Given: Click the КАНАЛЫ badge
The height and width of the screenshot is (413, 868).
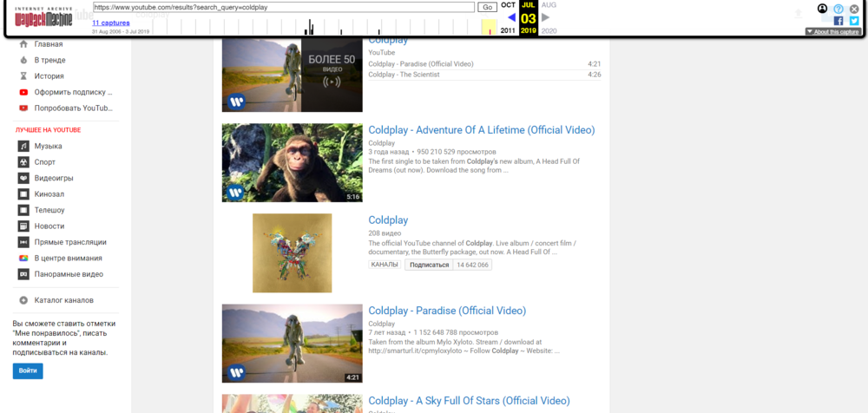Looking at the screenshot, I should [x=385, y=265].
